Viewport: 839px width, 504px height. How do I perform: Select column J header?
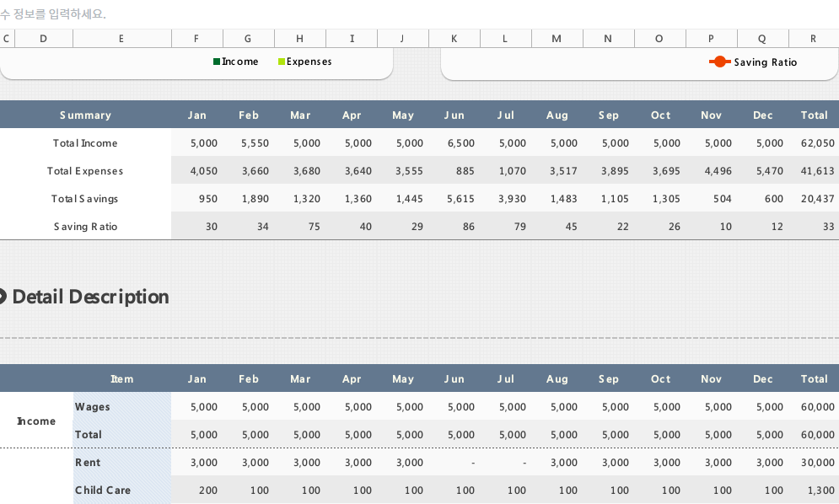403,39
